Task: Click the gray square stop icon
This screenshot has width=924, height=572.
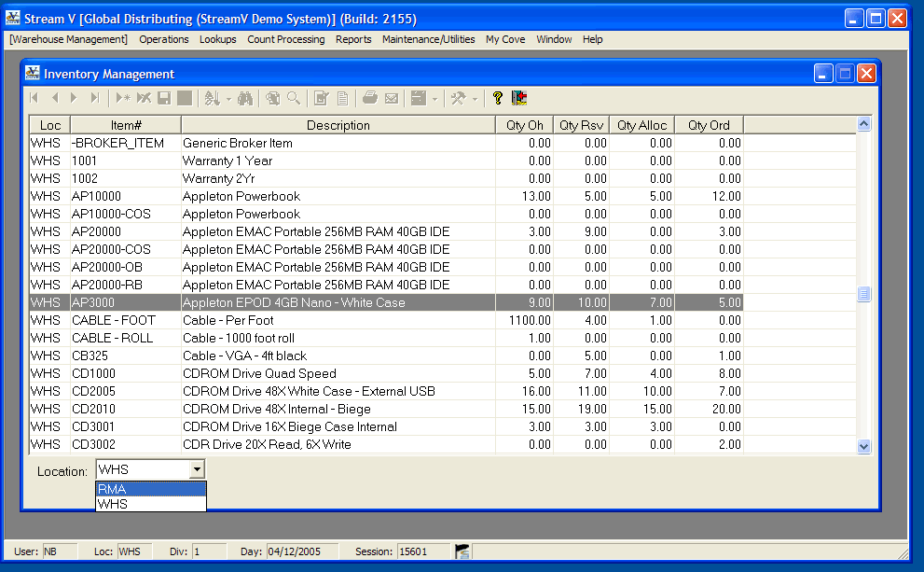Action: click(x=185, y=98)
